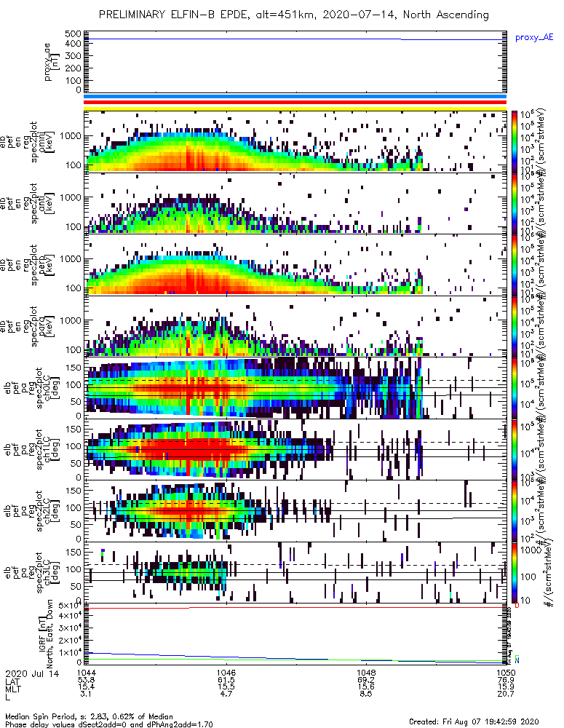
Task: Click the omni spectrogram color scale bar
Action: coord(515,142)
